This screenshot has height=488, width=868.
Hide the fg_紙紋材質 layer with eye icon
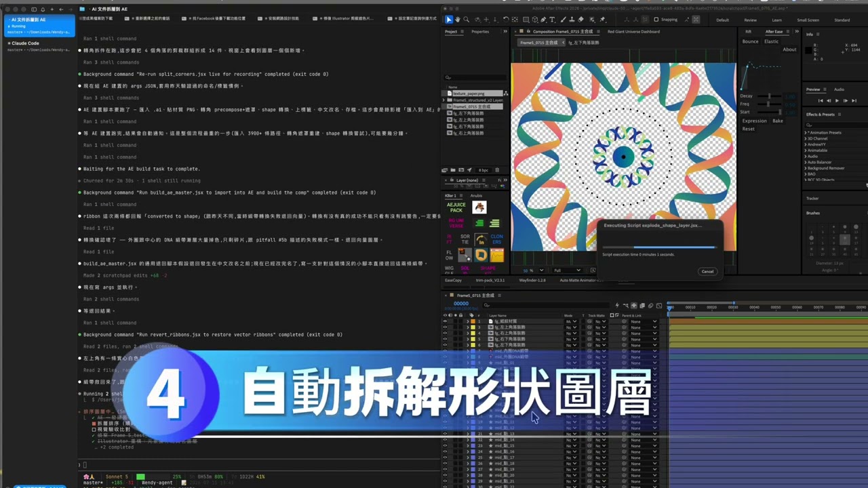(445, 321)
